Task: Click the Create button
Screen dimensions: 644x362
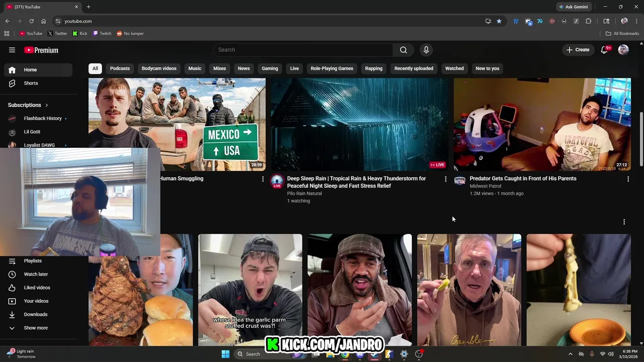Action: click(578, 50)
